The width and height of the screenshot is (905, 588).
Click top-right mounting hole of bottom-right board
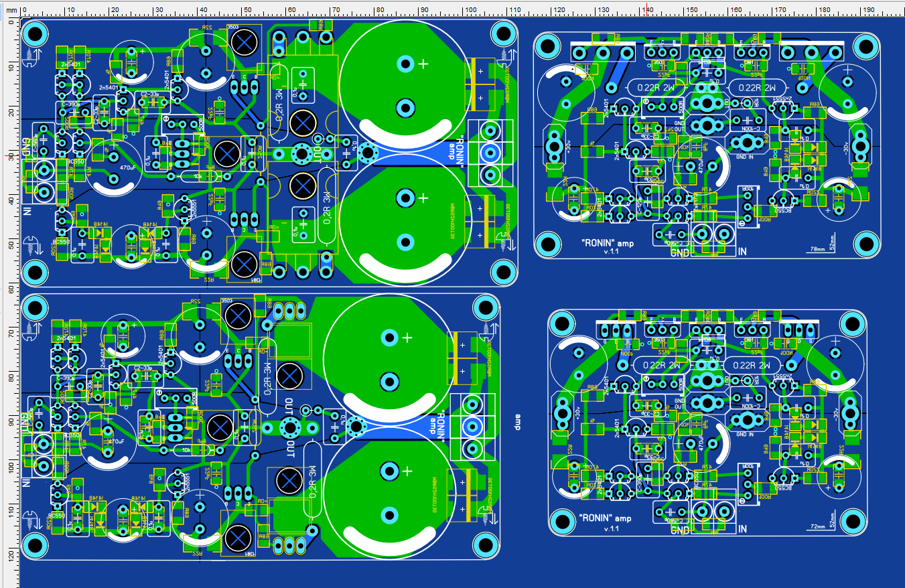[853, 324]
